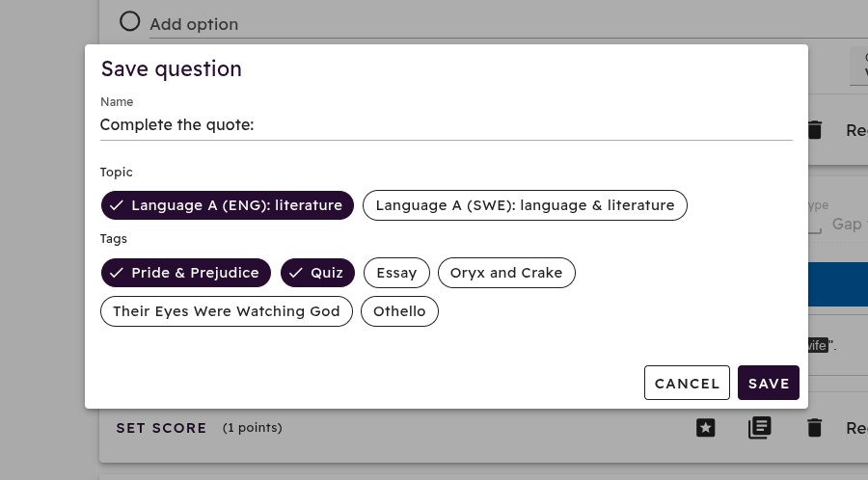Click the Add option text field

pyautogui.click(x=508, y=25)
